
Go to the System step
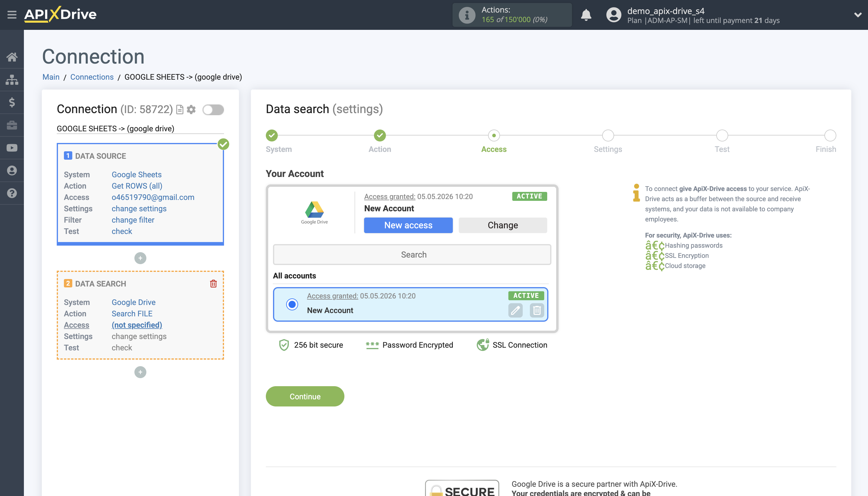pos(272,135)
